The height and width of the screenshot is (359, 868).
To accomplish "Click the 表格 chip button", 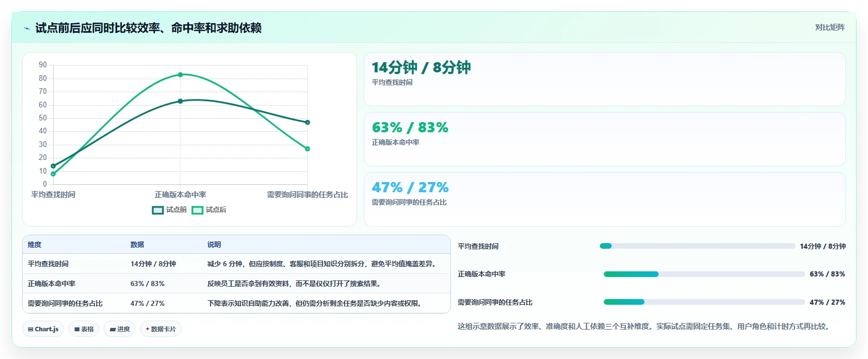I will click(84, 329).
